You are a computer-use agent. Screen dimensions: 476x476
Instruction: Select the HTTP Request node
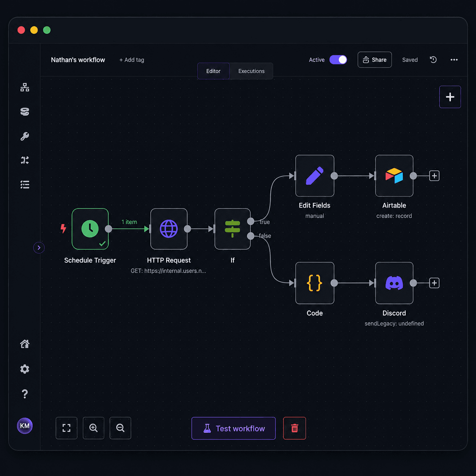pos(169,229)
